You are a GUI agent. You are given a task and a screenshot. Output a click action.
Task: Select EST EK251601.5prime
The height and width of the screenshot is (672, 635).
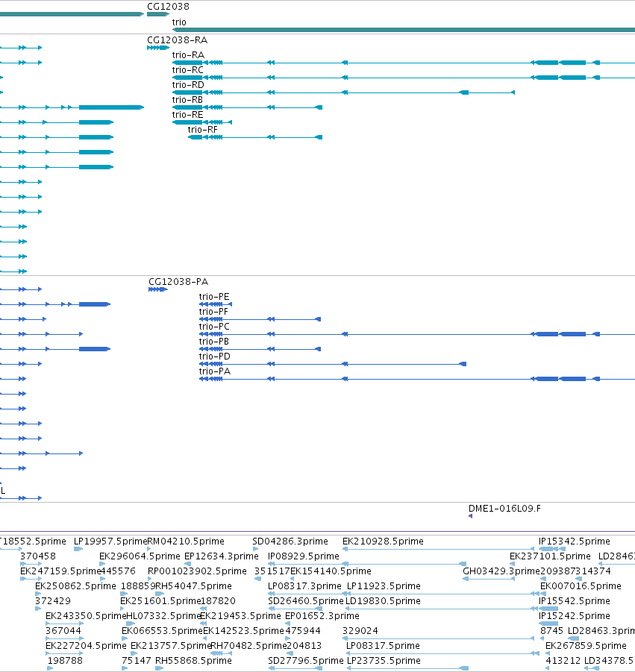(160, 601)
